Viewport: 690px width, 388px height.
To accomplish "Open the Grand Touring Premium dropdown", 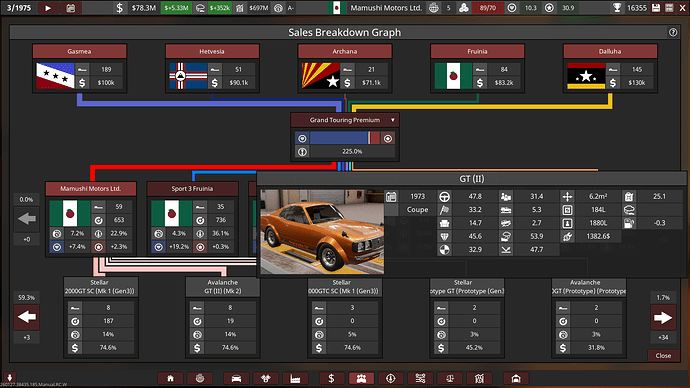I will click(345, 120).
